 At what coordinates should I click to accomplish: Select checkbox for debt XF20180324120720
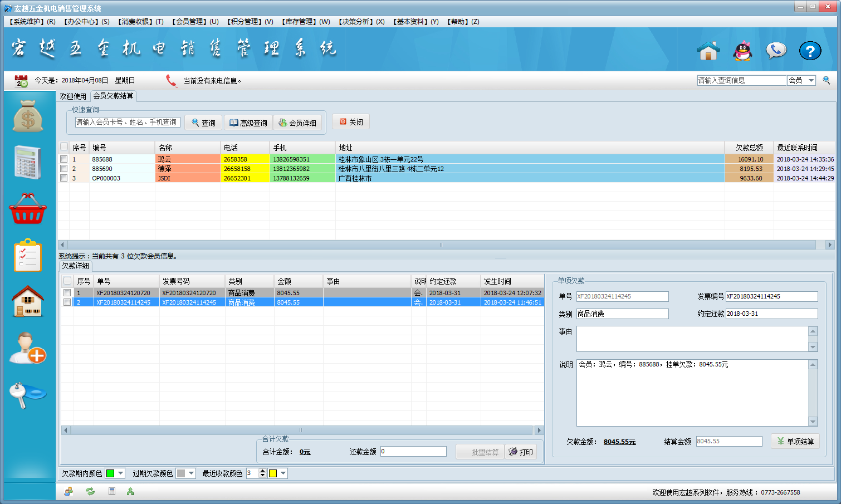point(67,293)
